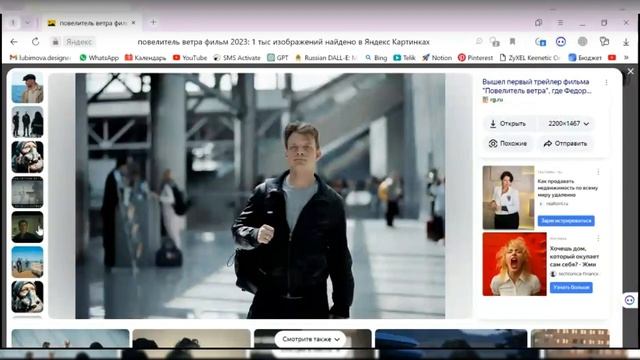Open the SMS Activate bookmark
Viewport: 640px width, 360px height.
pos(237,58)
